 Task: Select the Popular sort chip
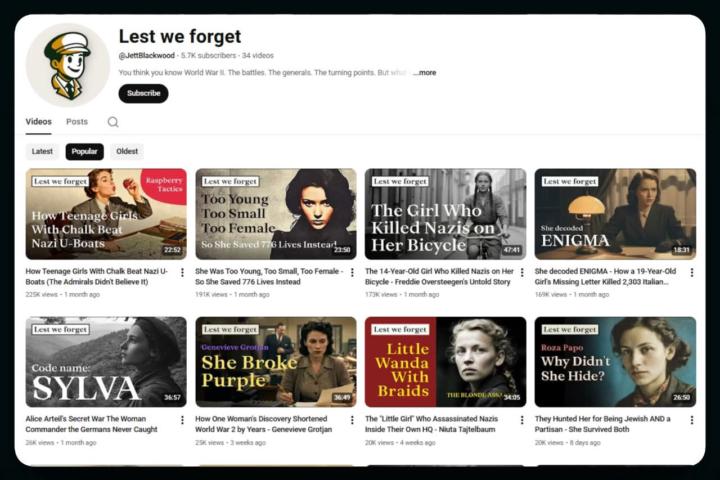click(x=84, y=152)
